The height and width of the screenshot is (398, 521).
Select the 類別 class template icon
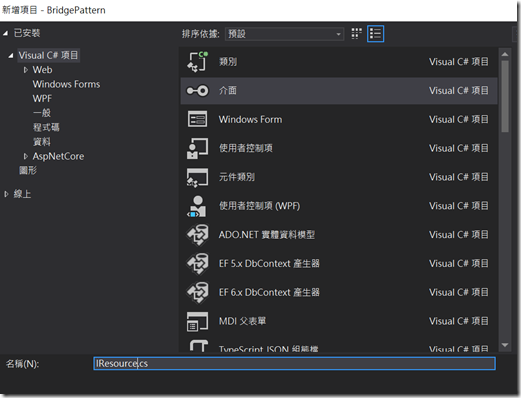click(197, 61)
